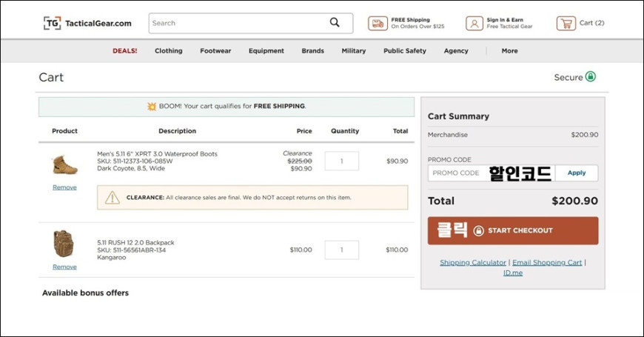
Task: Click the kangaroo backpack product thumbnail
Action: [x=64, y=244]
